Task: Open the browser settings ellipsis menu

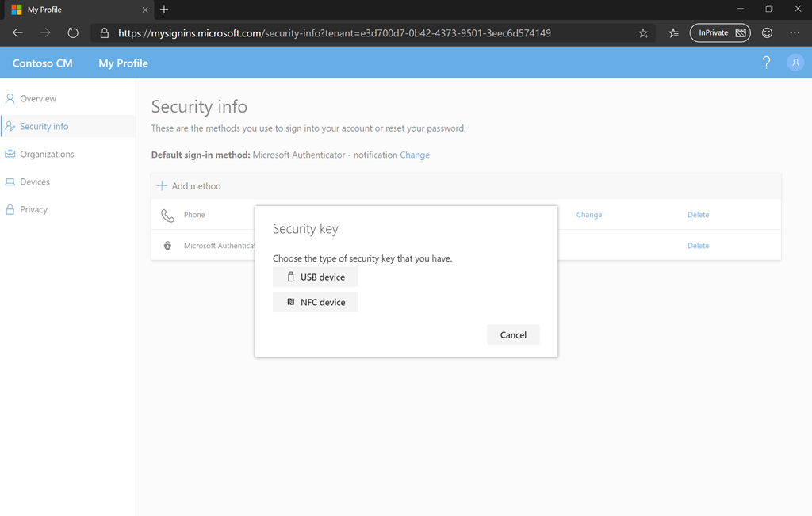Action: pyautogui.click(x=795, y=33)
